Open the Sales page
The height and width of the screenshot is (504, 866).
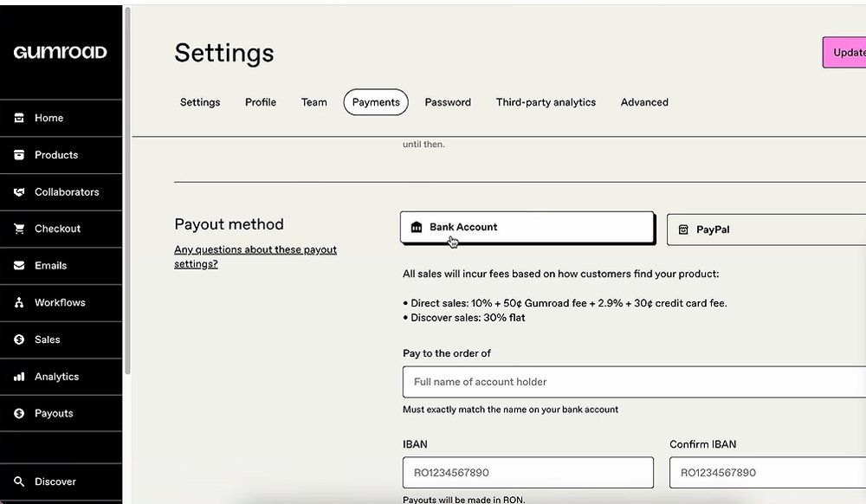coord(61,339)
